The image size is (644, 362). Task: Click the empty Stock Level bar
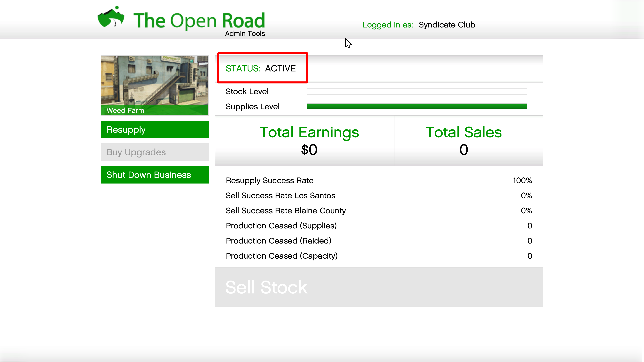[x=417, y=92]
